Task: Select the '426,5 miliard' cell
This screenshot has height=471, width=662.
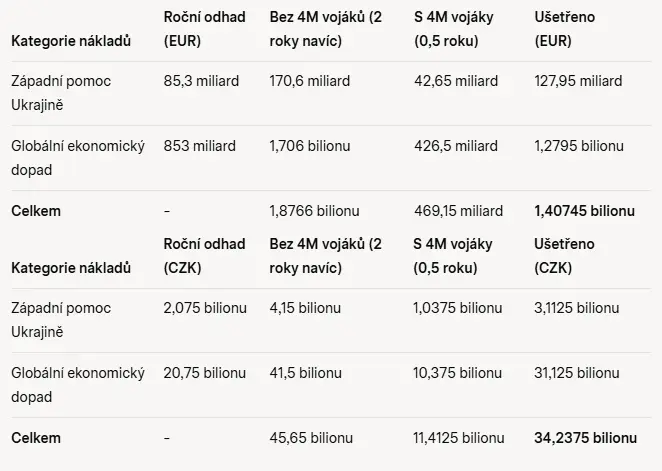Action: point(456,146)
